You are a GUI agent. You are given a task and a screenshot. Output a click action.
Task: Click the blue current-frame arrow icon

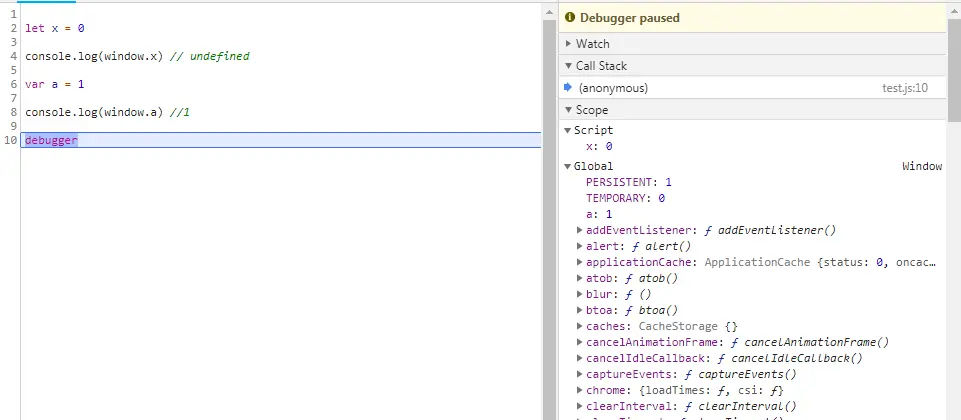pyautogui.click(x=568, y=88)
